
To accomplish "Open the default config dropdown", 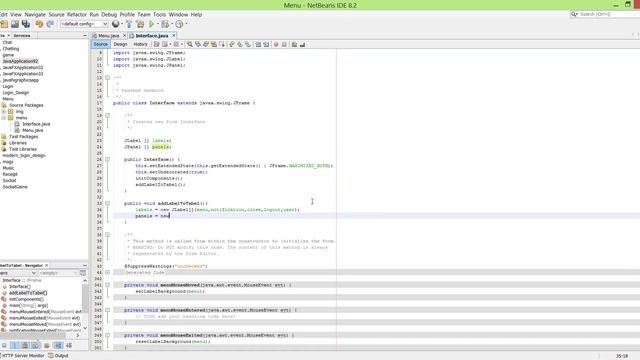I will click(x=84, y=24).
